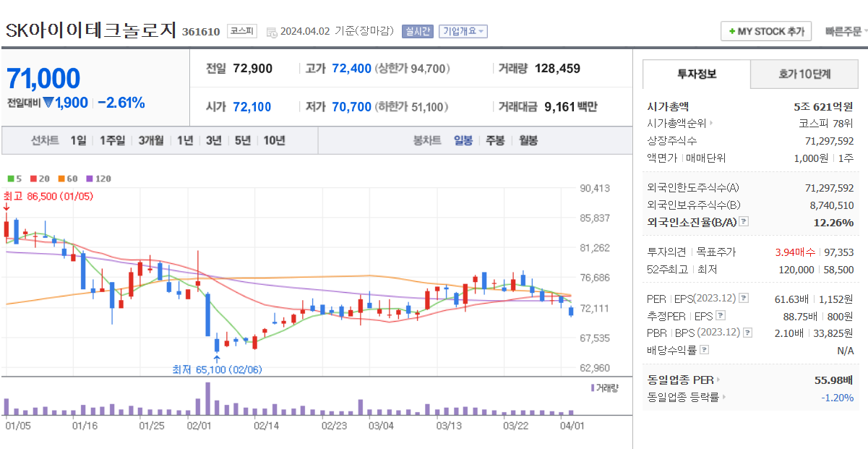
Task: Click the 거래량 volume legend marker
Action: [593, 388]
